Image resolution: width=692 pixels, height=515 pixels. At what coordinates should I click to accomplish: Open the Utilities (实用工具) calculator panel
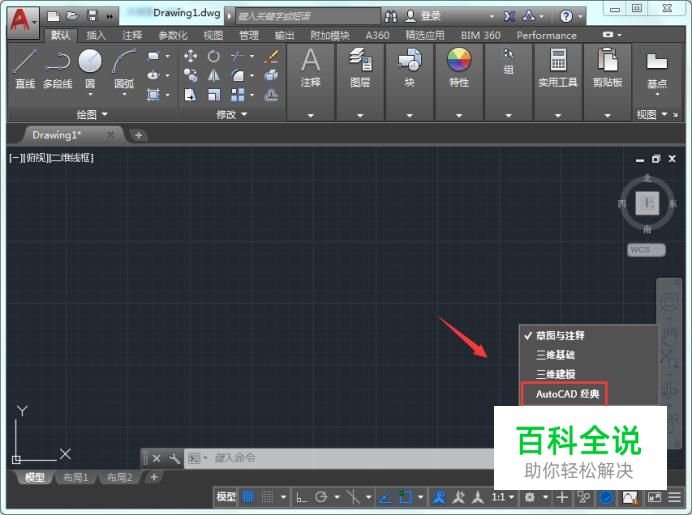click(x=558, y=67)
